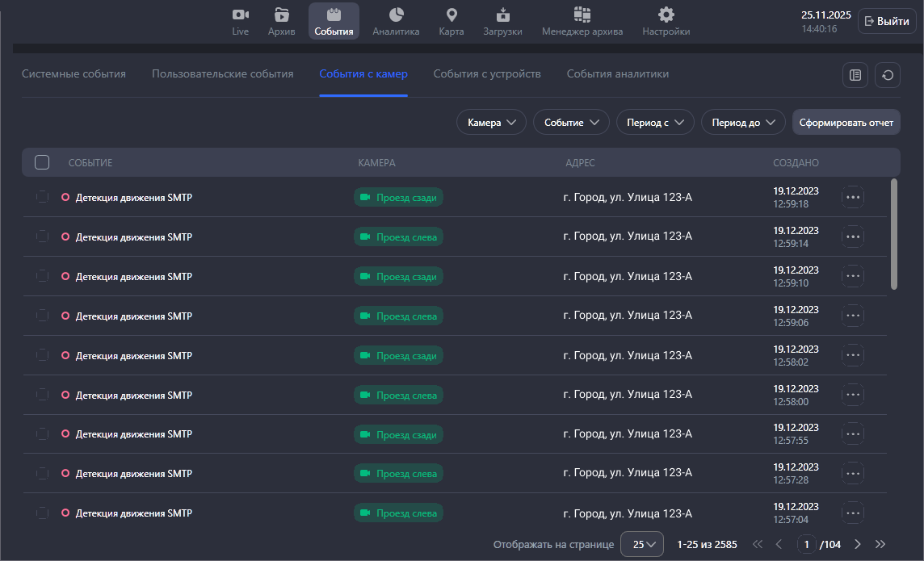Open the Архив section
The width and height of the screenshot is (924, 561).
pos(281,21)
